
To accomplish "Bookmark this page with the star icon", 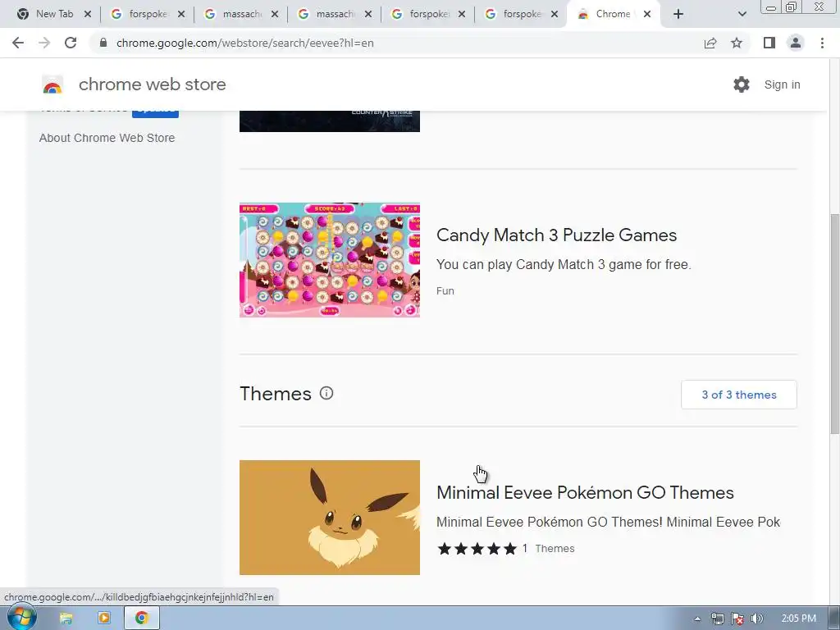I will (737, 43).
